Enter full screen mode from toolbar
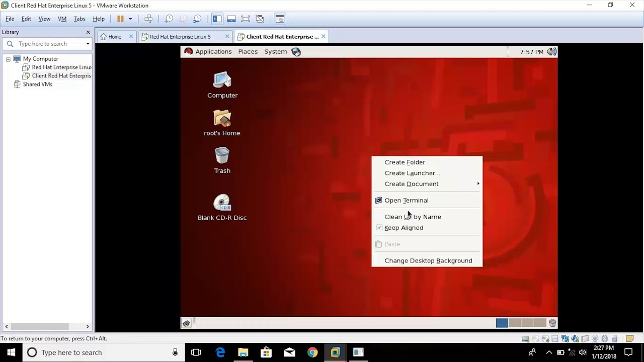Viewport: 644px width, 362px height. [x=246, y=19]
